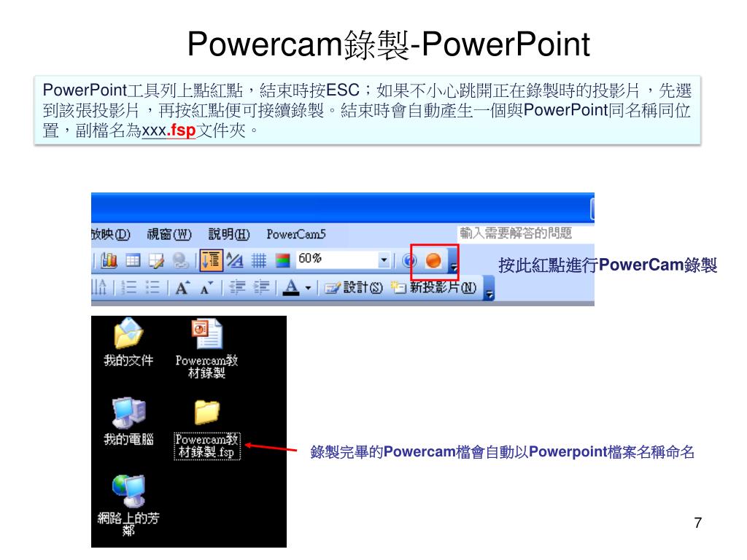The height and width of the screenshot is (560, 747).
Task: Click the 60% zoom value field
Action: click(336, 260)
